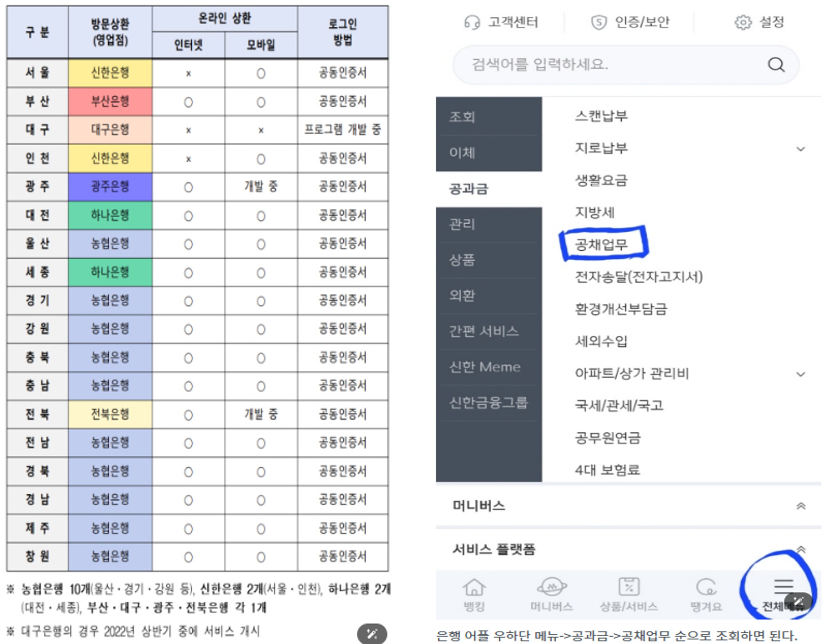The width and height of the screenshot is (839, 644).
Task: Open 공채업무 menu item
Action: [x=601, y=245]
